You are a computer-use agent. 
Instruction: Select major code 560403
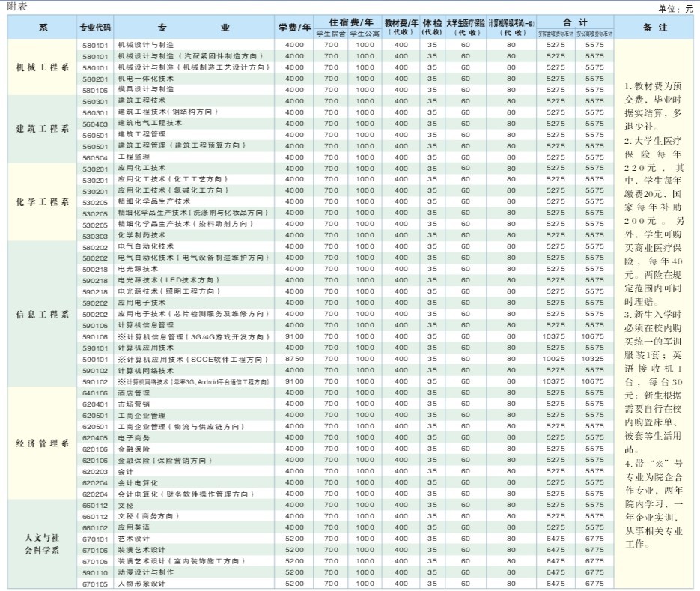point(95,124)
